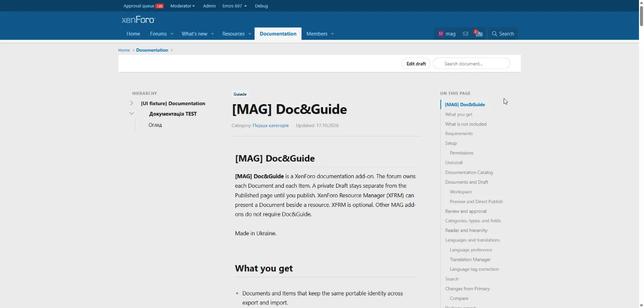Go to the Home navigation tab

coord(133,34)
